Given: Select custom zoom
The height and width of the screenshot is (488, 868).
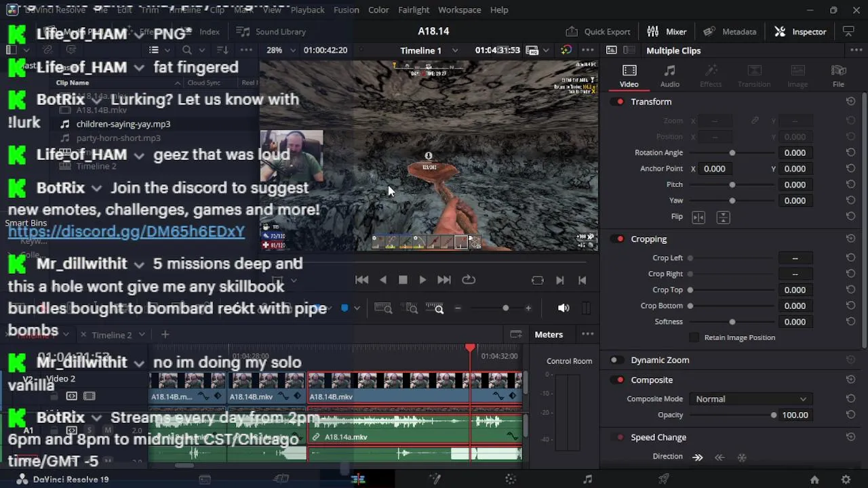Looking at the screenshot, I should pyautogui.click(x=435, y=308).
